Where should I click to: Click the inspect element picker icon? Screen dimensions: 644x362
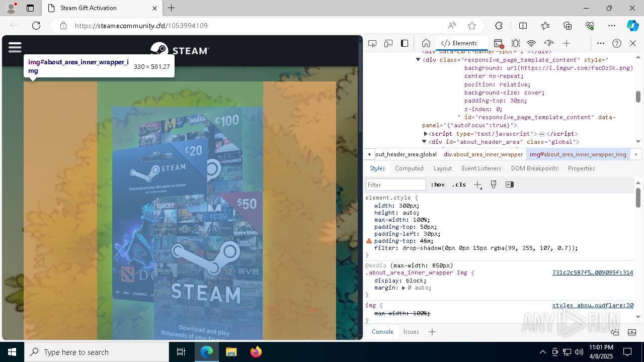[372, 43]
